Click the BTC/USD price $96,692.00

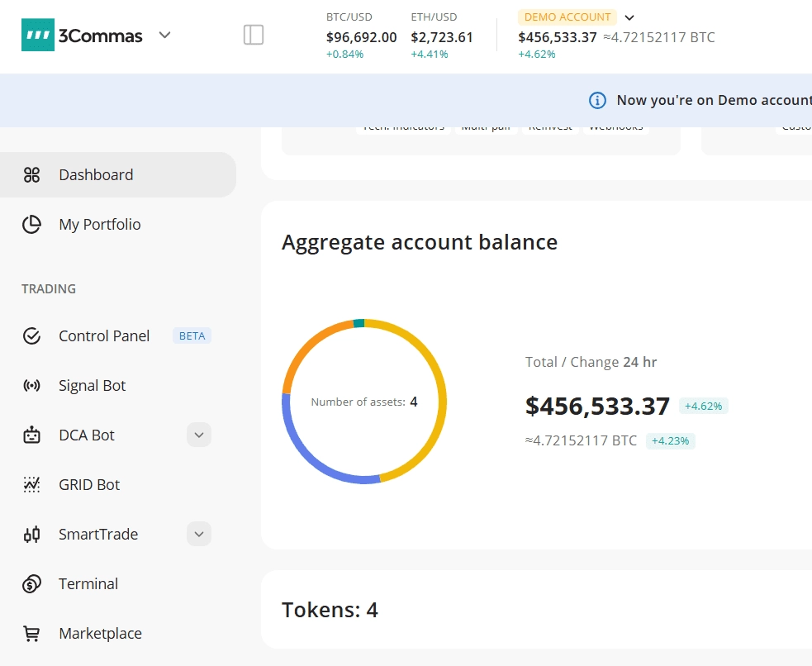coord(362,37)
